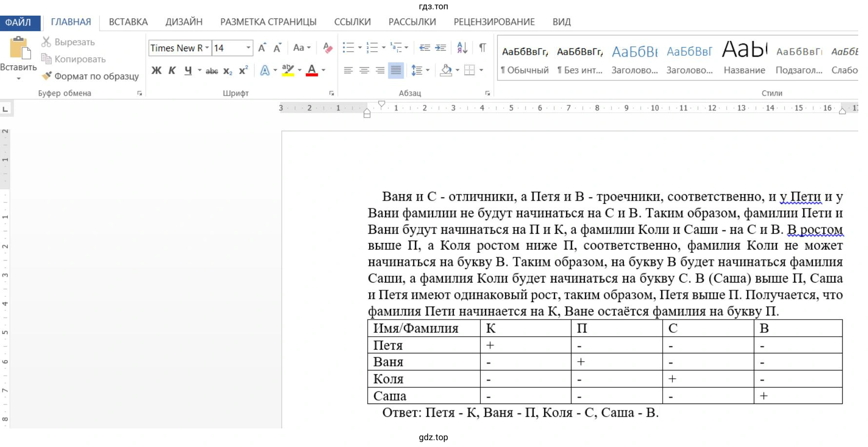The image size is (868, 447).
Task: Apply borders grid icon
Action: point(470,70)
